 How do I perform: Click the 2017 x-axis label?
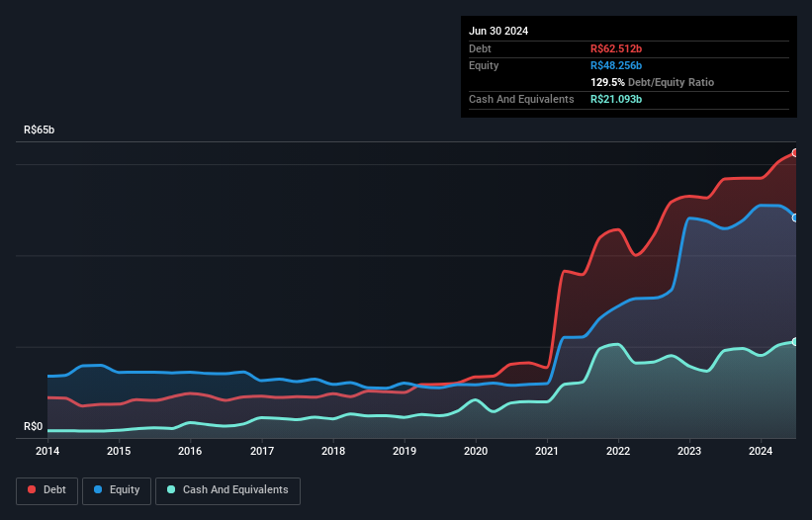tap(262, 451)
